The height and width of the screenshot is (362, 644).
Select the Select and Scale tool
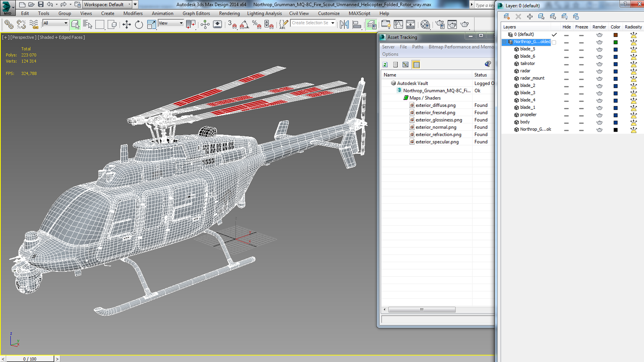pos(151,24)
